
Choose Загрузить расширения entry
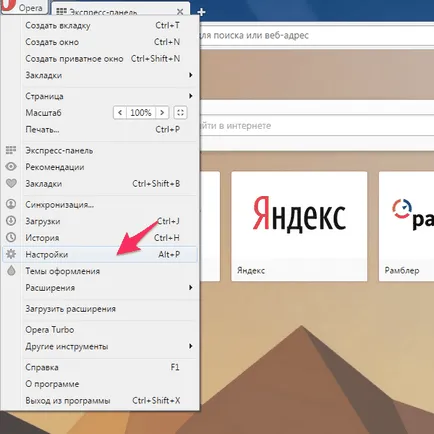tap(100, 309)
